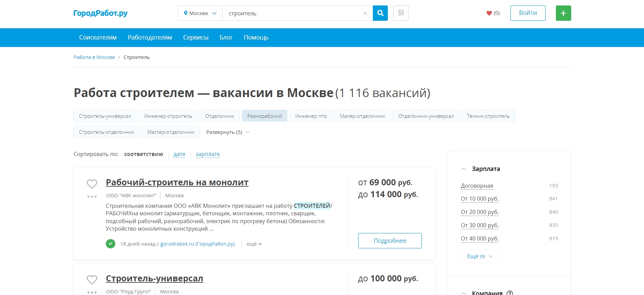This screenshot has height=295, width=644.
Task: Clear search field with the X icon
Action: point(365,14)
